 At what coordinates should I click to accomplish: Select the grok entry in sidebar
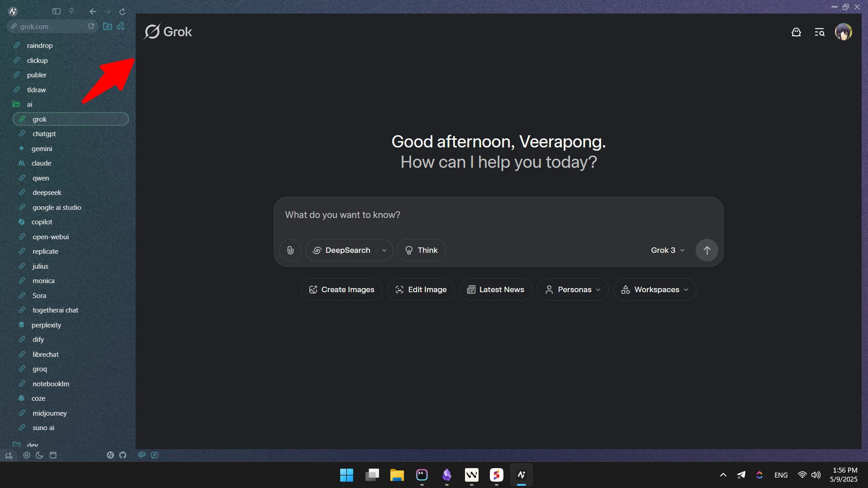[x=71, y=119]
